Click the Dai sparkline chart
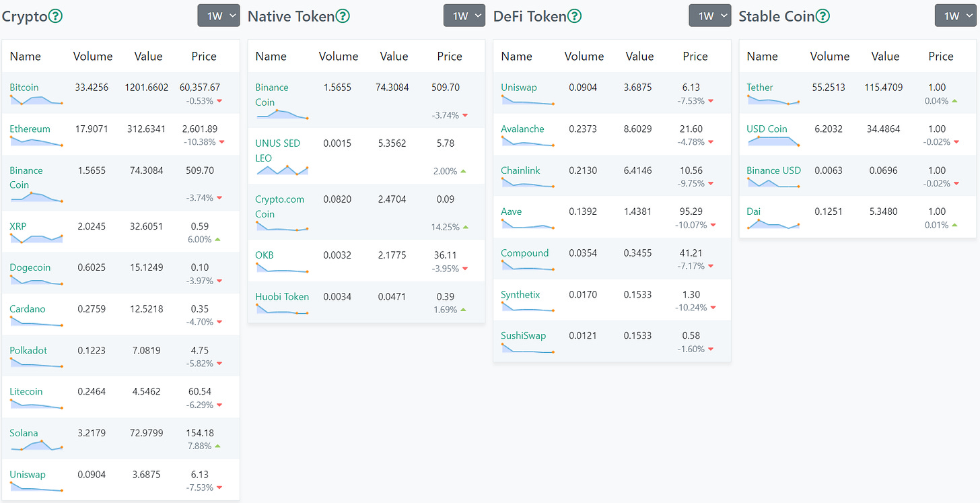The width and height of the screenshot is (980, 503). click(773, 224)
